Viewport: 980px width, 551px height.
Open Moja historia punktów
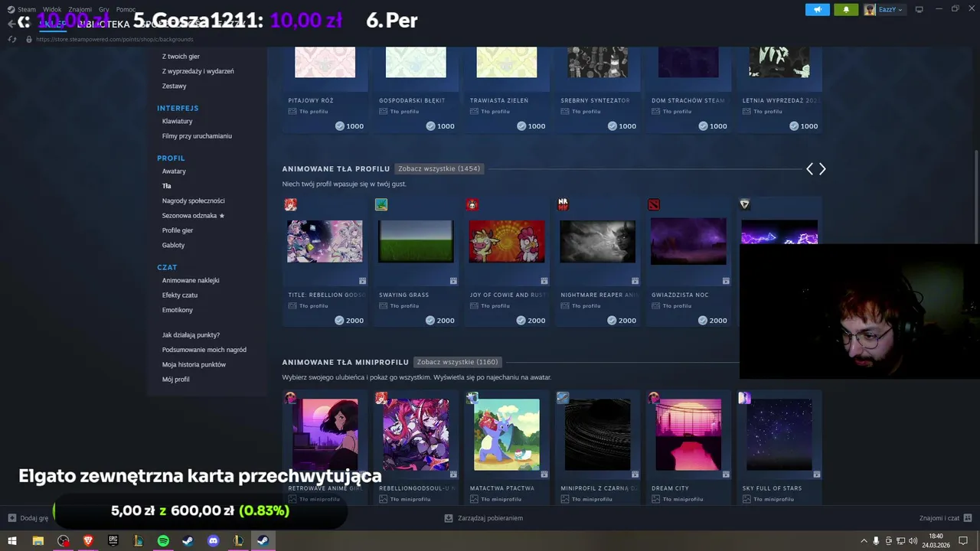pos(194,364)
